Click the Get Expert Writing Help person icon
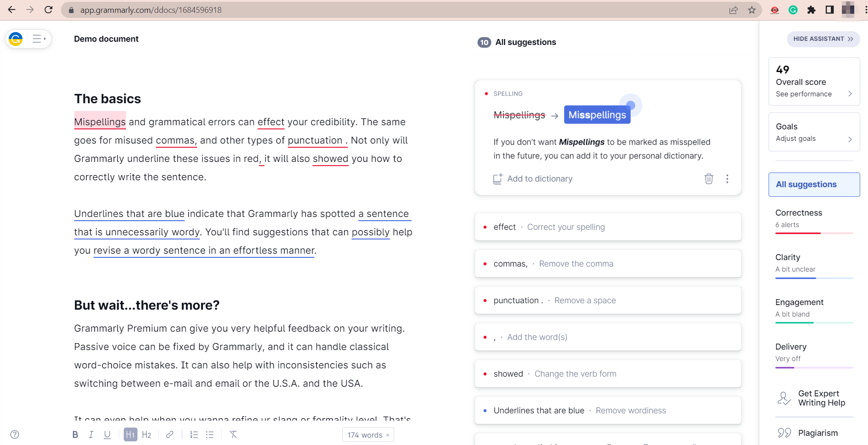The image size is (868, 445). click(x=784, y=398)
